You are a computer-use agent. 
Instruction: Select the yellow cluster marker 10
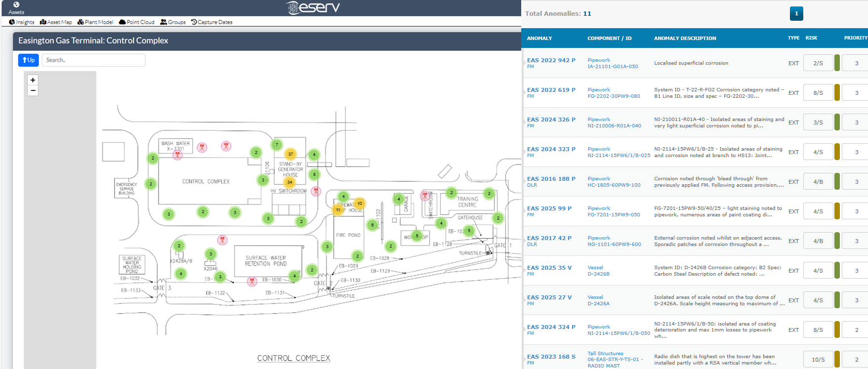pos(360,203)
